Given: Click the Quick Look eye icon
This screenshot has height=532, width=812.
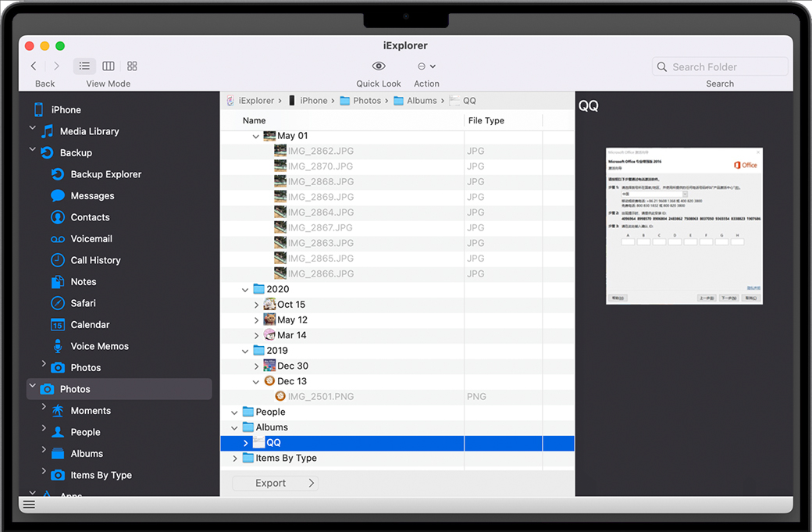Looking at the screenshot, I should (x=379, y=66).
